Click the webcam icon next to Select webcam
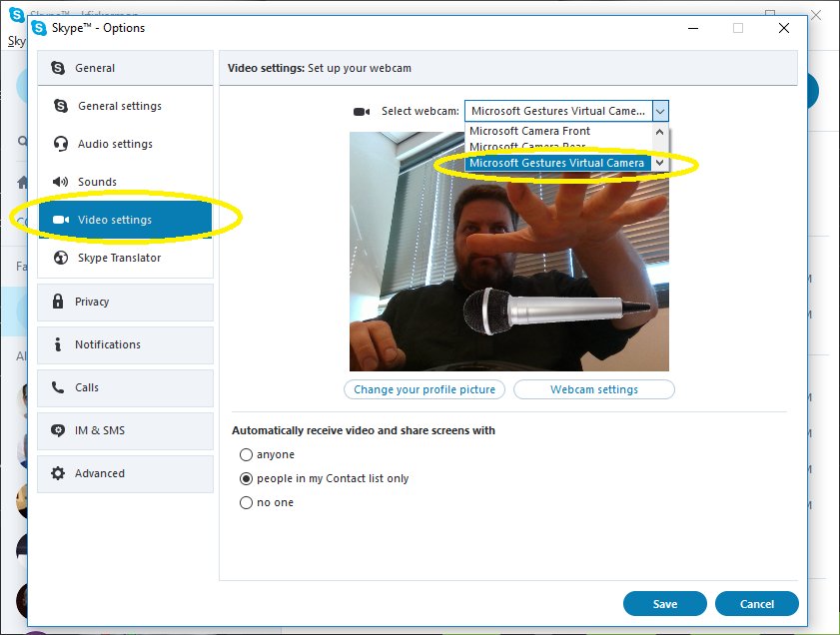The height and width of the screenshot is (635, 840). coord(362,112)
